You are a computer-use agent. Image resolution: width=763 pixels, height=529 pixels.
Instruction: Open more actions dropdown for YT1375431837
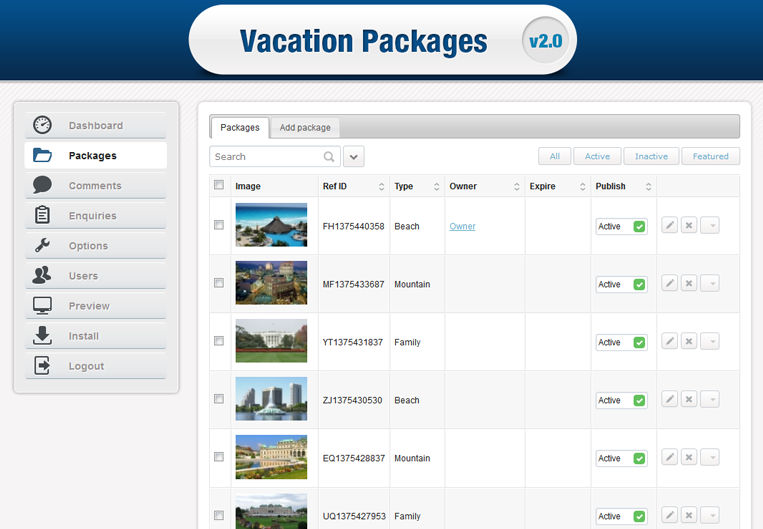tap(710, 341)
